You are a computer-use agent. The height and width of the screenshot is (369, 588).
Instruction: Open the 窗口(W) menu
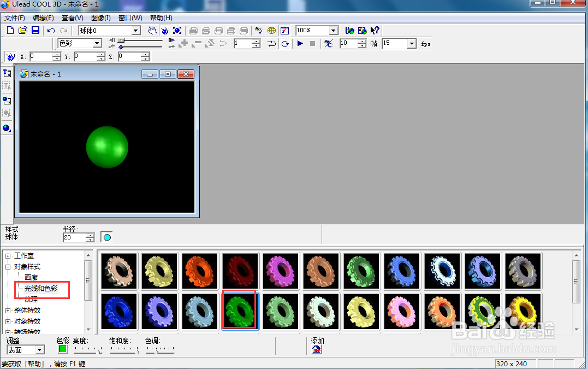[x=130, y=18]
